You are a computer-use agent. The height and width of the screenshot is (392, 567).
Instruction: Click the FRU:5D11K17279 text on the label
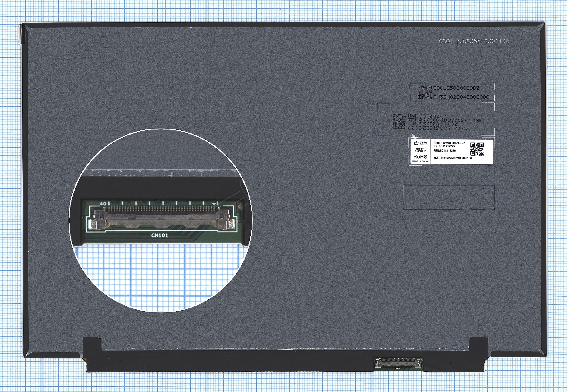click(444, 151)
